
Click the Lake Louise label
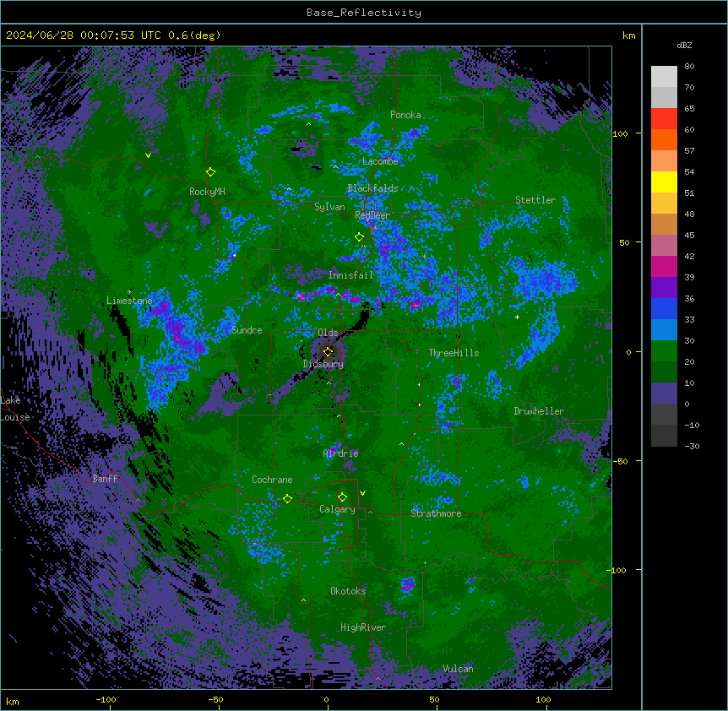click(15, 409)
